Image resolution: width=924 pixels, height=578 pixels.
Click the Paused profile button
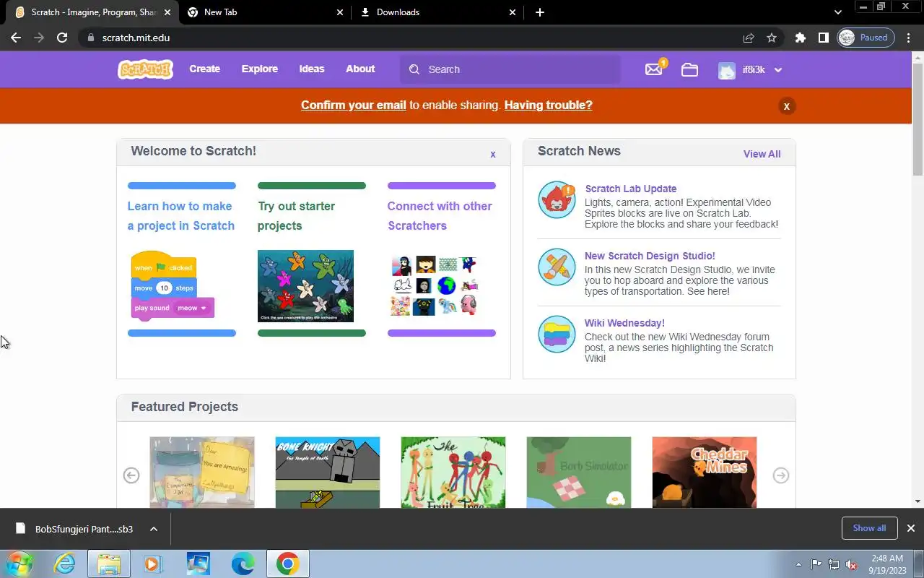click(x=866, y=38)
